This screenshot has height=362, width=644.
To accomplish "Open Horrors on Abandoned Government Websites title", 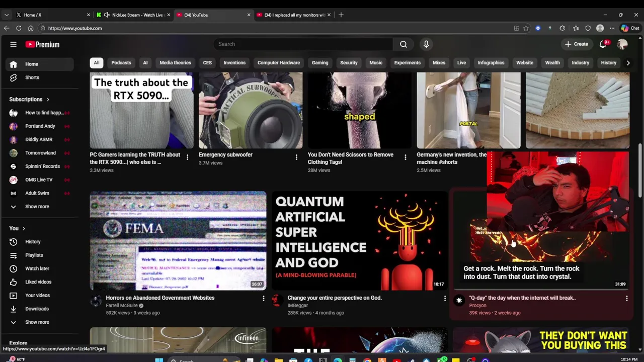I will click(x=160, y=298).
